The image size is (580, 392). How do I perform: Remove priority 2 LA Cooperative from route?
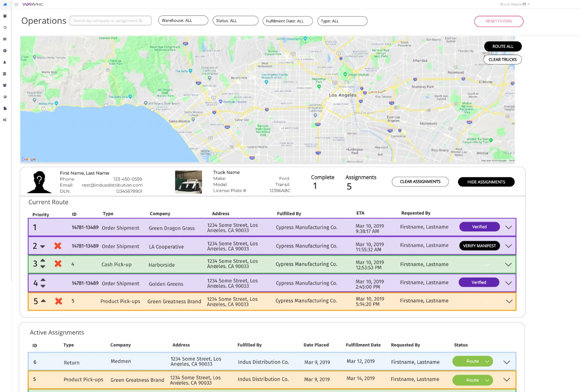[58, 246]
